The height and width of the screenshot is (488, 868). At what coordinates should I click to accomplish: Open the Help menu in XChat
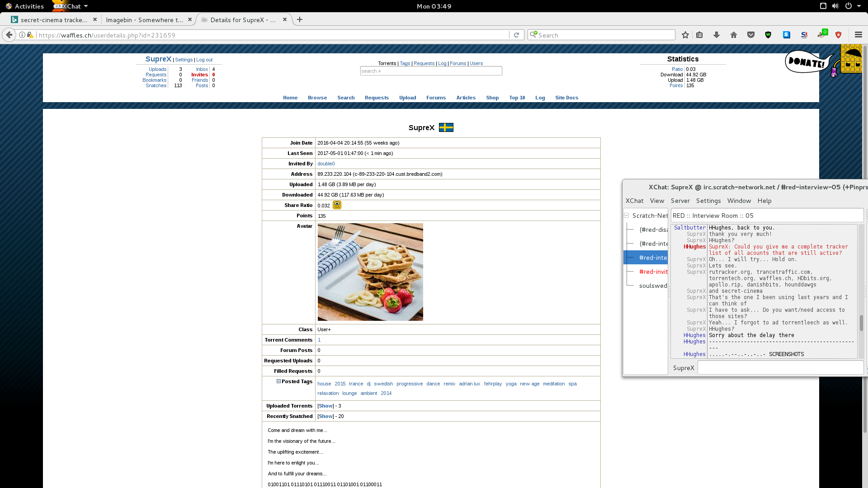[764, 201]
